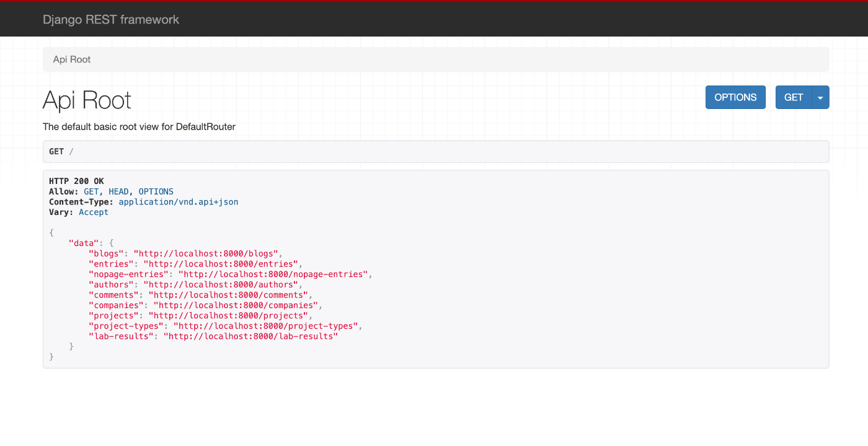Select Api Root in the breadcrumb bar

pos(71,59)
